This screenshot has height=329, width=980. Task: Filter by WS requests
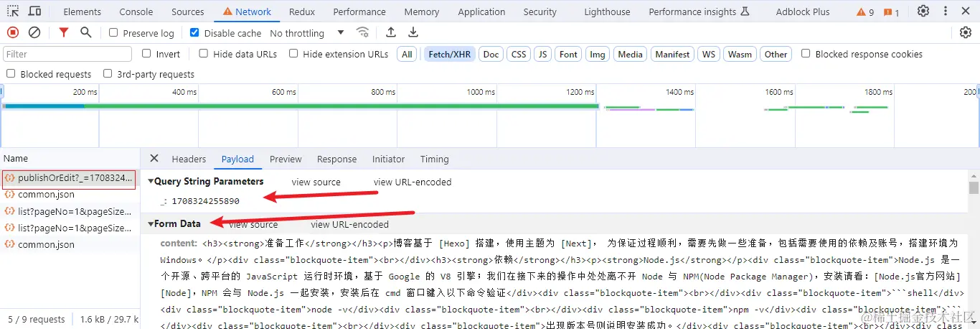click(709, 54)
